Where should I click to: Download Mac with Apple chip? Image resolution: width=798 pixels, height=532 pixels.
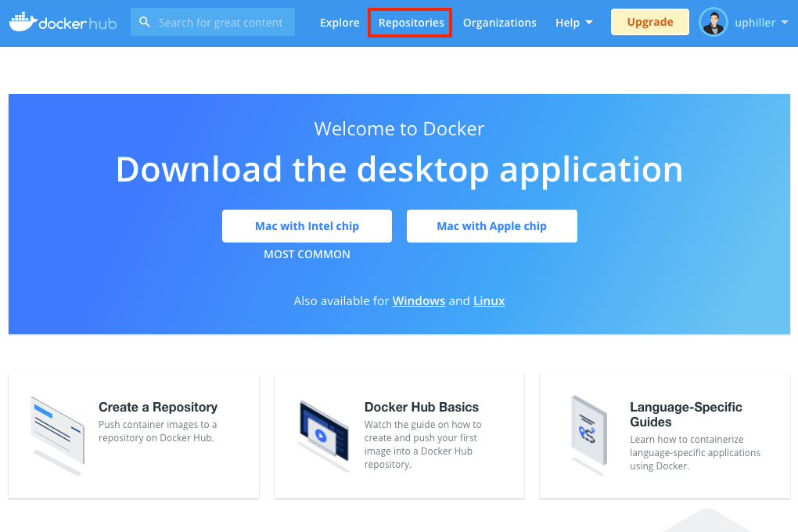[491, 226]
